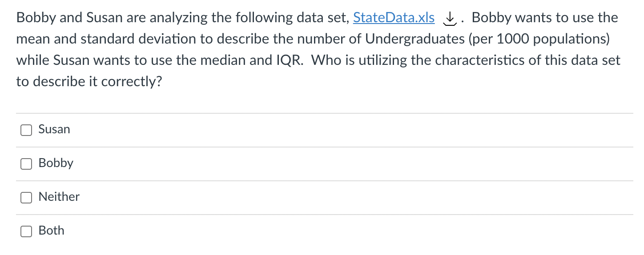The image size is (644, 255).
Task: Check the Susan checkbox
Action: coord(26,130)
